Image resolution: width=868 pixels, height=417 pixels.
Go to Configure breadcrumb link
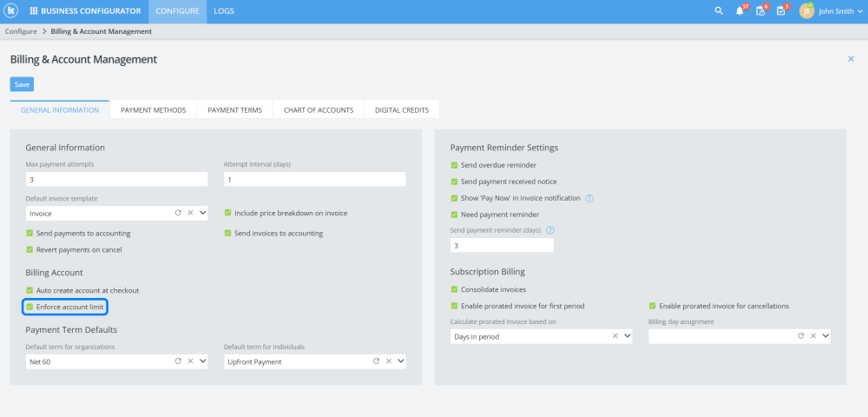coord(21,31)
